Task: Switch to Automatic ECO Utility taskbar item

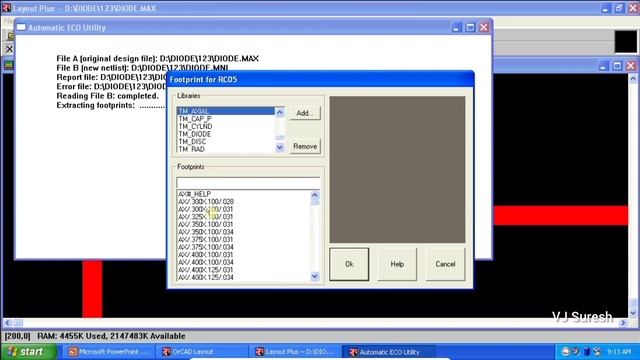Action: 390,351
